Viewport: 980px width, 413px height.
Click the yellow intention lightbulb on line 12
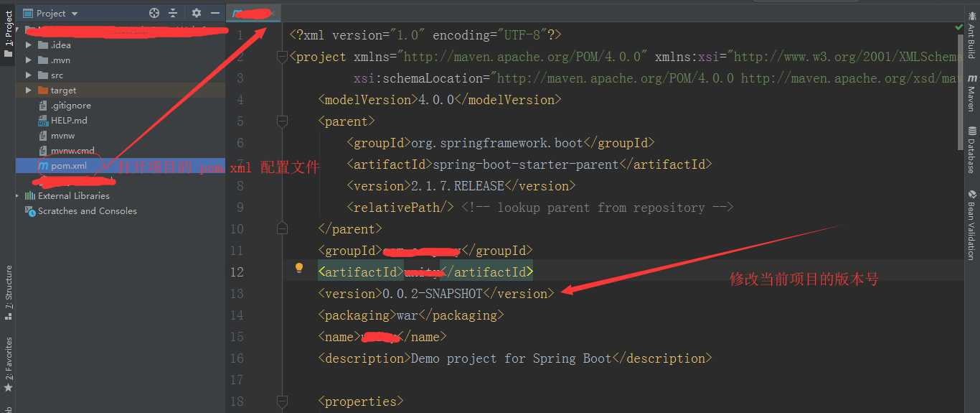299,268
